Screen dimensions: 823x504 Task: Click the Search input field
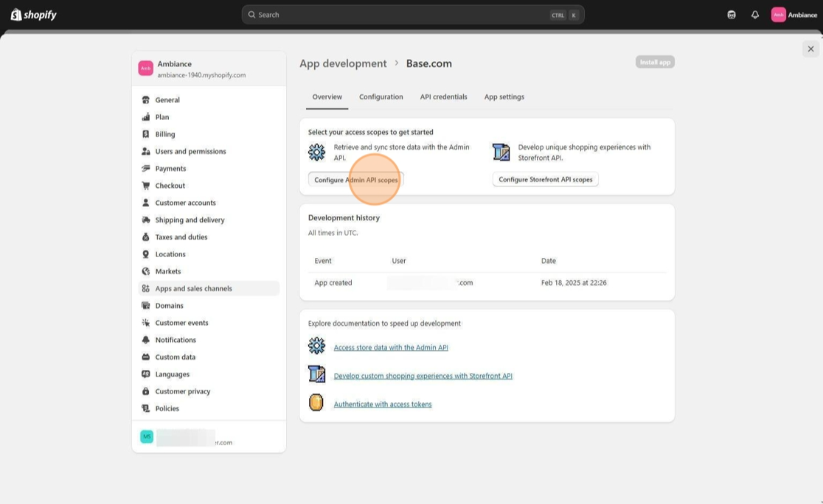click(398, 15)
